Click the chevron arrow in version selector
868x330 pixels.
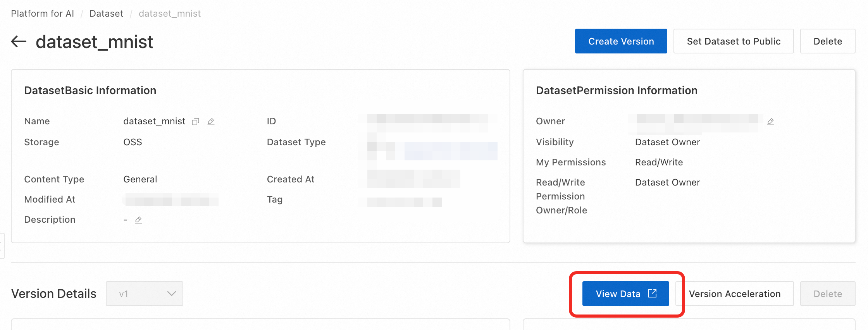171,294
